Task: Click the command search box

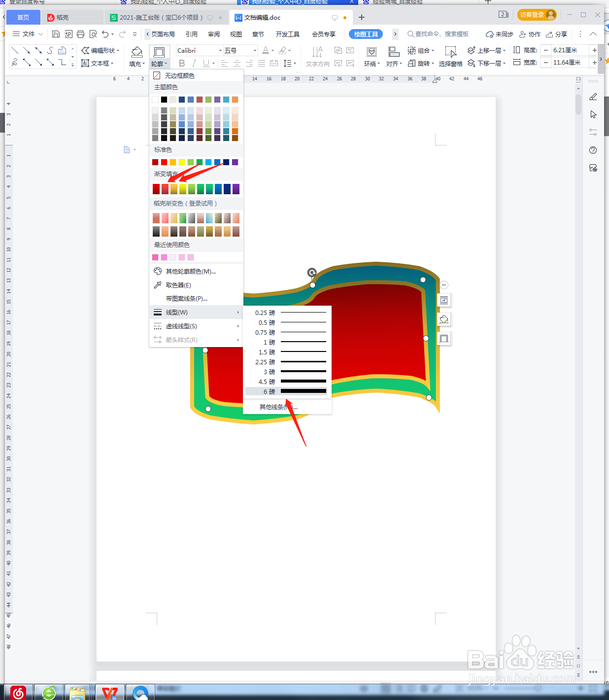Action: (x=439, y=34)
